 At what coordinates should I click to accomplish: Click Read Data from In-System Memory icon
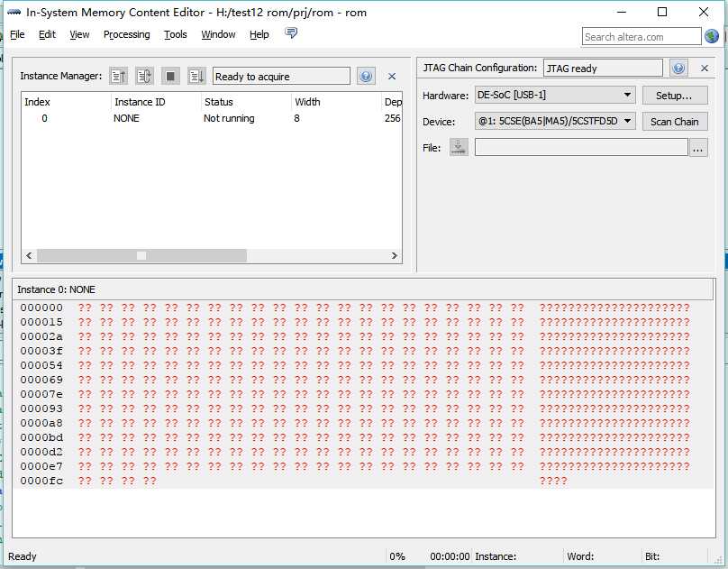[118, 76]
